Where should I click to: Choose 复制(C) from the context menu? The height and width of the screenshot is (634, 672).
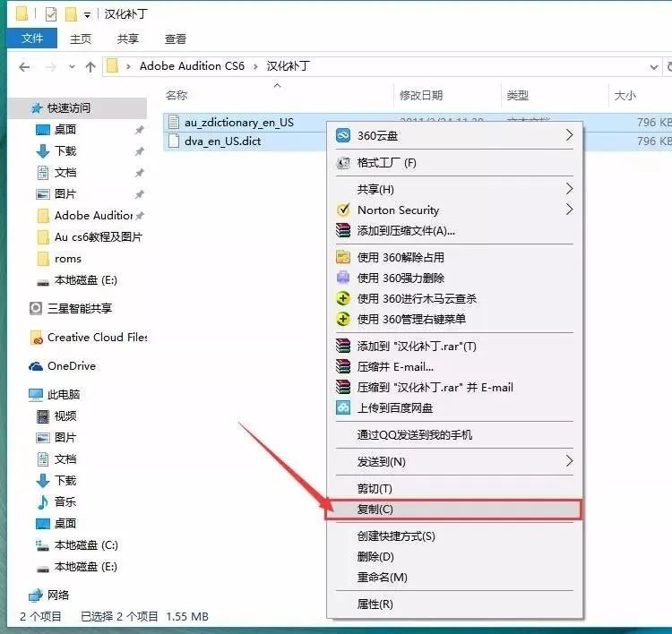[x=453, y=510]
